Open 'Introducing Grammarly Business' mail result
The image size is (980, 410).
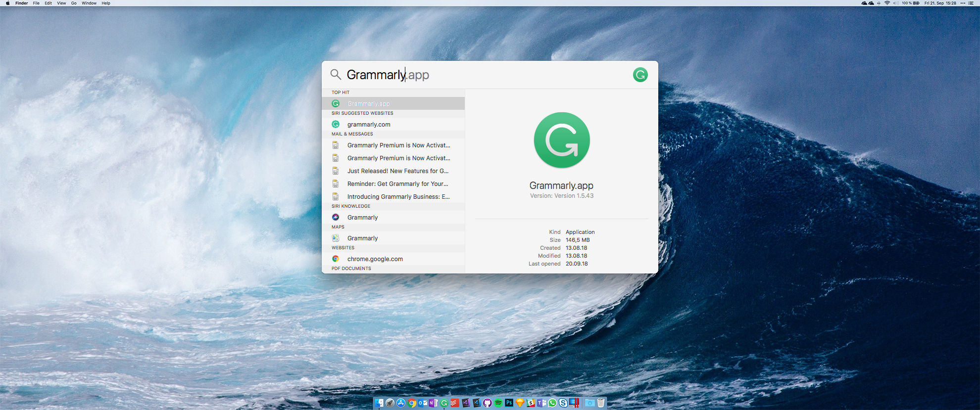coord(393,196)
